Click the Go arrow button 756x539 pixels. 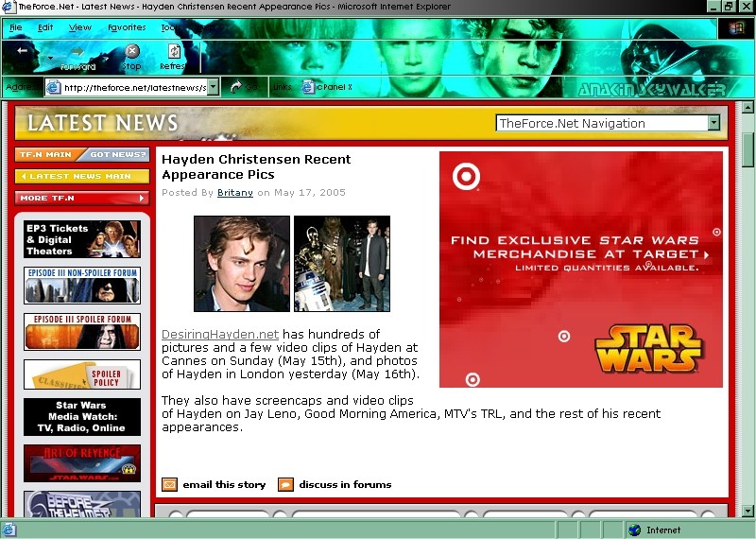click(x=244, y=87)
